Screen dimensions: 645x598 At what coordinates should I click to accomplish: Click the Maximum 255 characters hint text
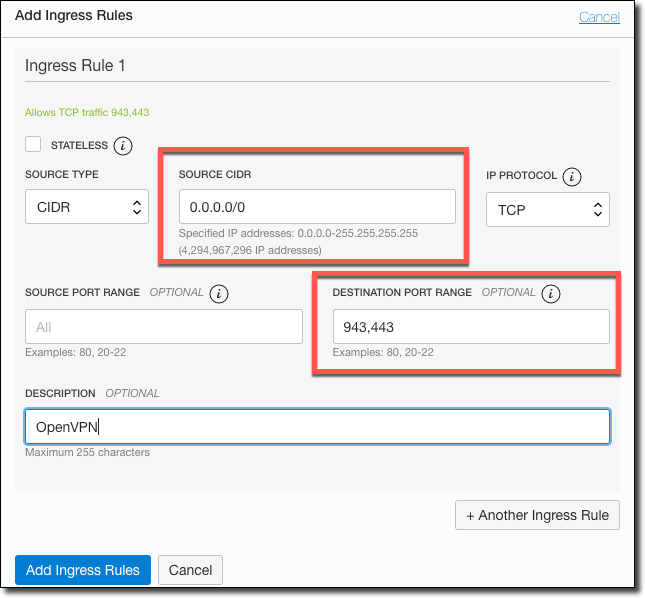click(x=87, y=453)
